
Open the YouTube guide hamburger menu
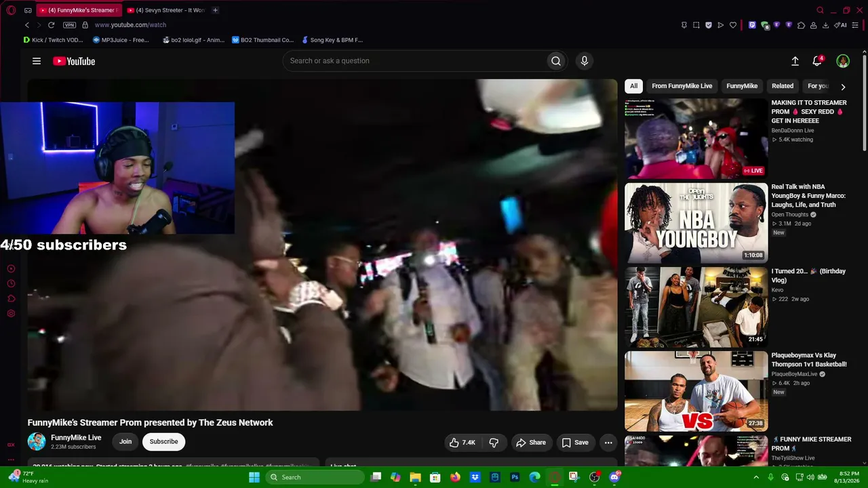37,61
